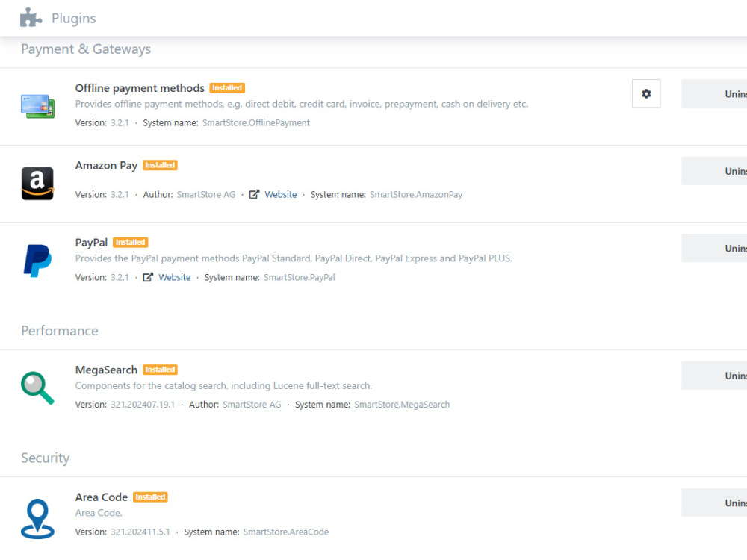Screen dimensions: 747x560
Task: Open the Amazon Pay Website link
Action: (281, 194)
